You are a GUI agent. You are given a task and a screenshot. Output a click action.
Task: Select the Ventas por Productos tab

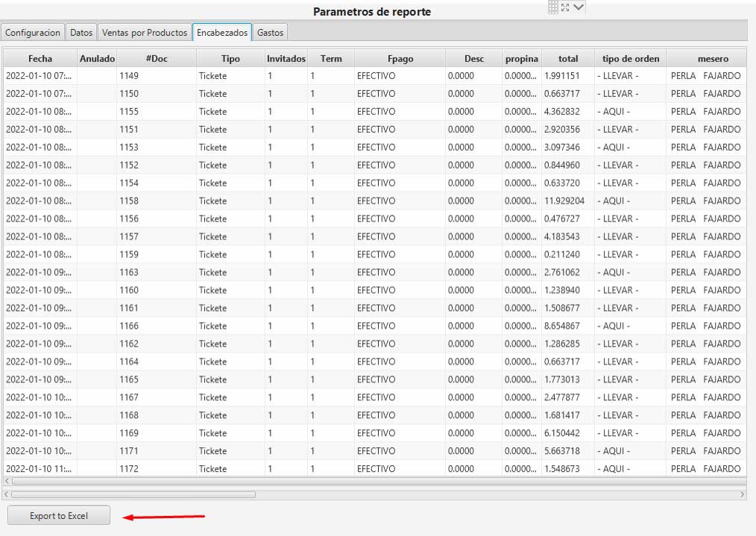(145, 33)
